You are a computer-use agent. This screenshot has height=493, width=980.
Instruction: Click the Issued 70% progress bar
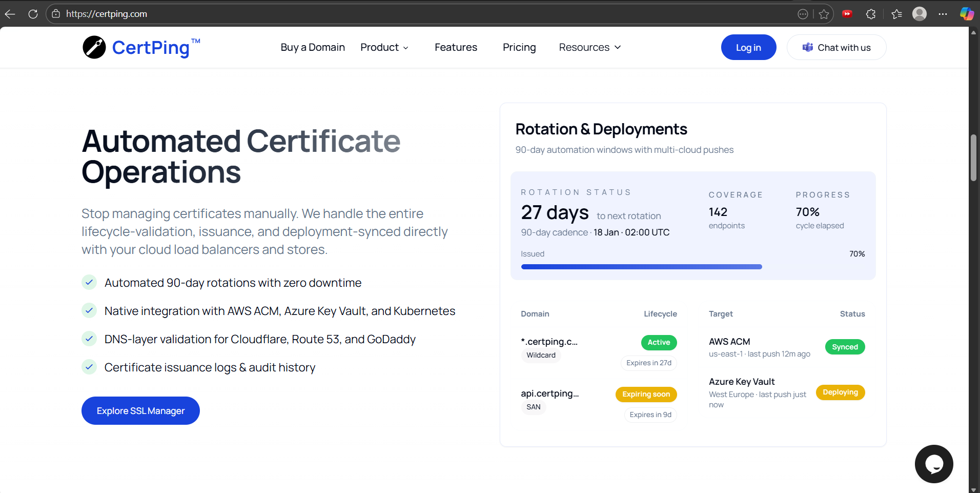[x=641, y=267]
